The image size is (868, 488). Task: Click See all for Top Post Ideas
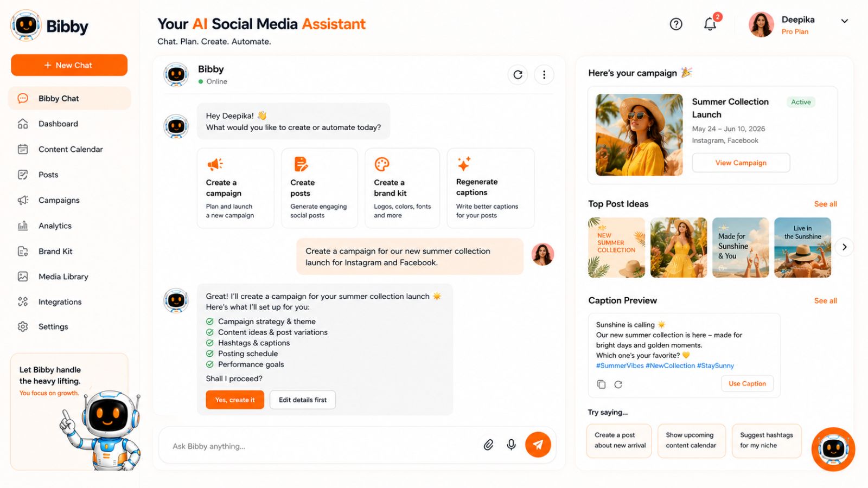point(825,204)
